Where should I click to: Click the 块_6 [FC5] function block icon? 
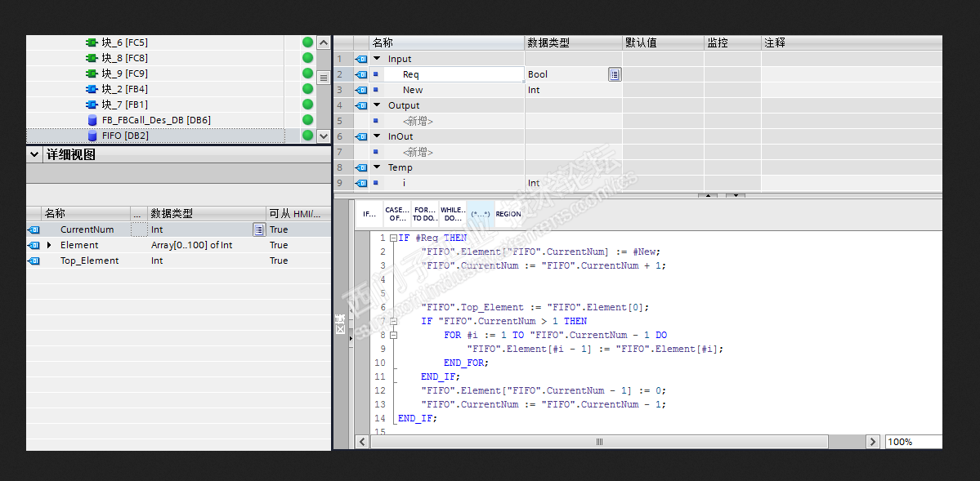92,42
